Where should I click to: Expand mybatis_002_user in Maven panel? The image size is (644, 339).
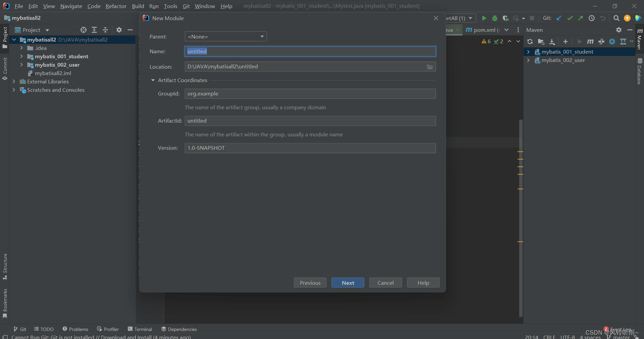click(528, 60)
